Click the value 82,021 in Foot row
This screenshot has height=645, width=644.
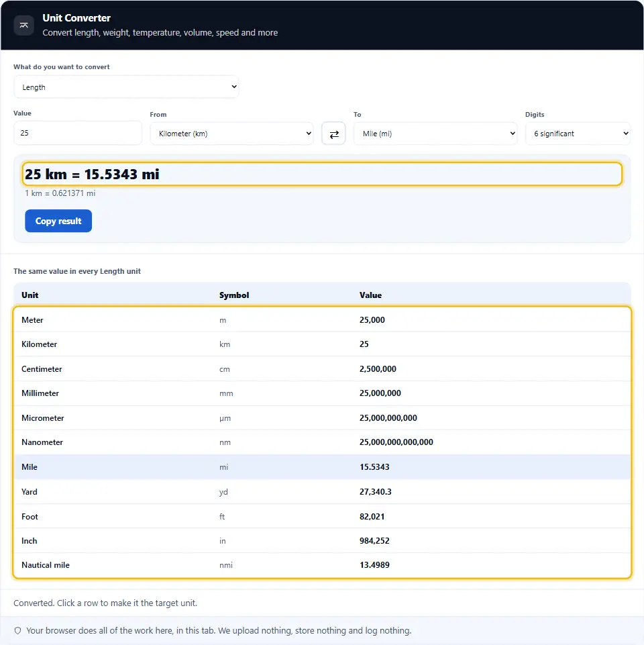[372, 516]
